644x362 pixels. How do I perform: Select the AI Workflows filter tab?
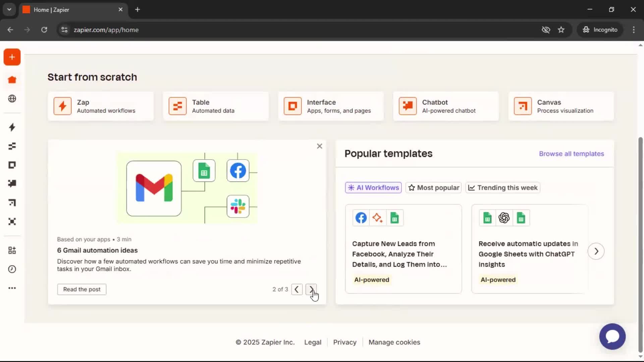(x=373, y=188)
